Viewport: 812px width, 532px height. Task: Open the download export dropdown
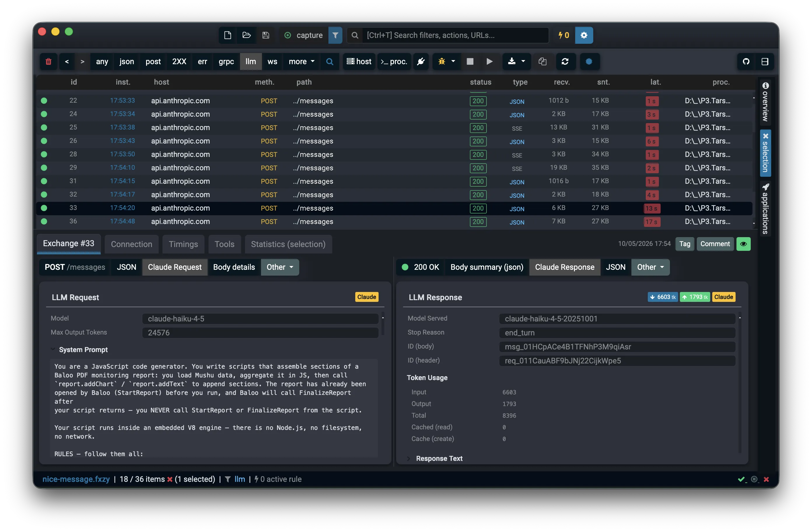[516, 62]
